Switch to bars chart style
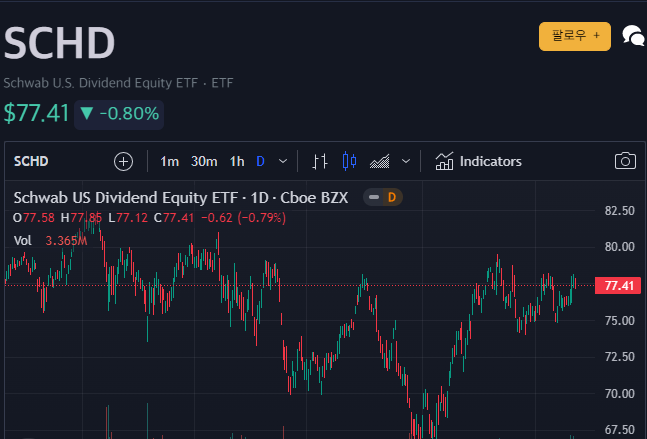 (319, 161)
